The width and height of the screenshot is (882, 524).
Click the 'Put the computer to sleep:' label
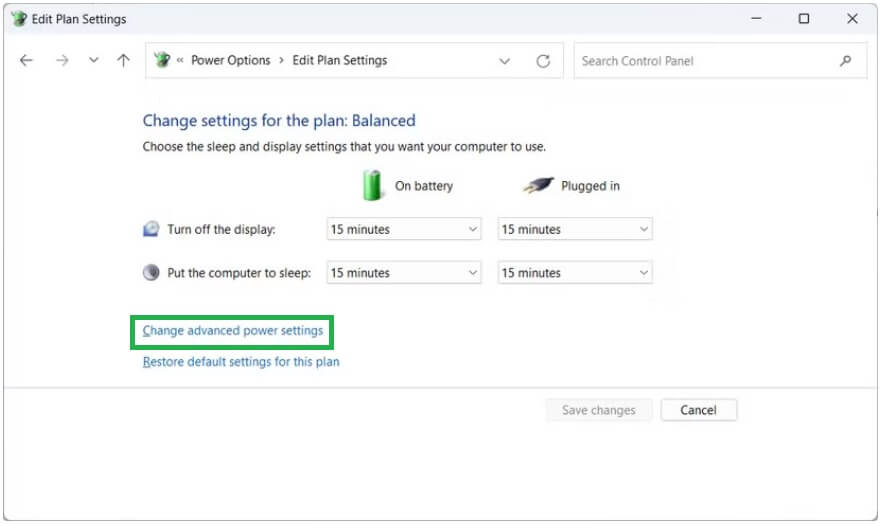coord(239,273)
